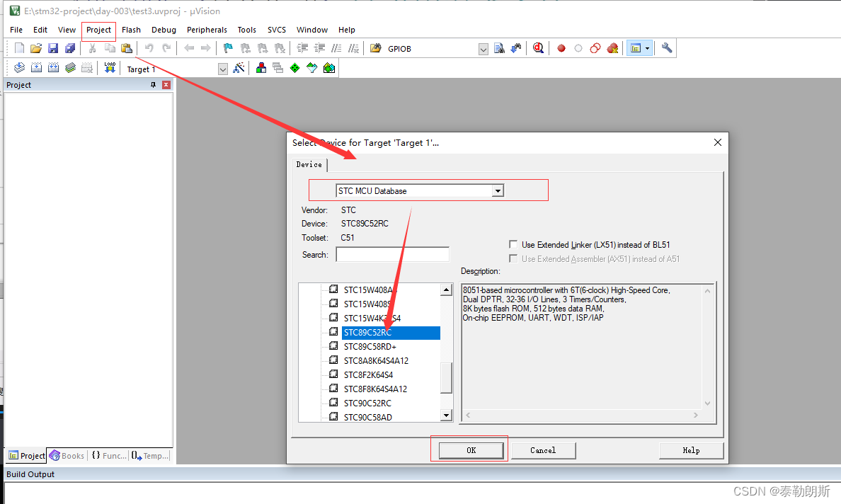
Task: Kill all breakpoints icon
Action: (612, 48)
